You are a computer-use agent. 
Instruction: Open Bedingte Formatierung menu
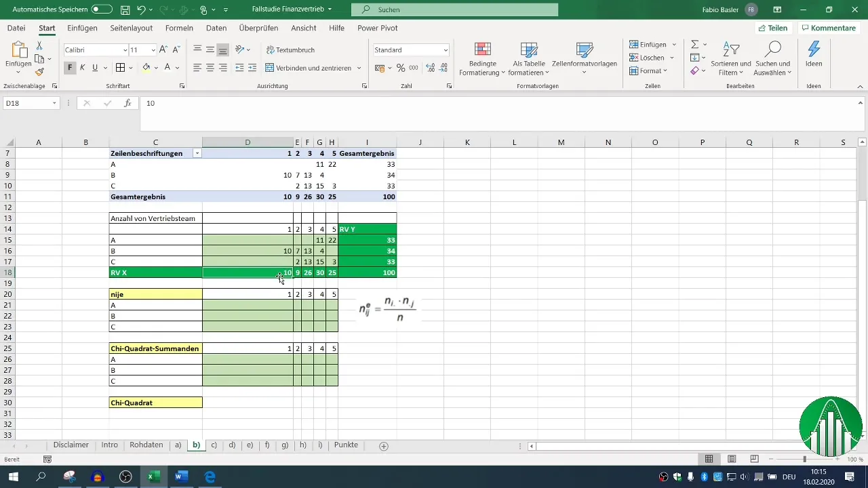tap(482, 59)
